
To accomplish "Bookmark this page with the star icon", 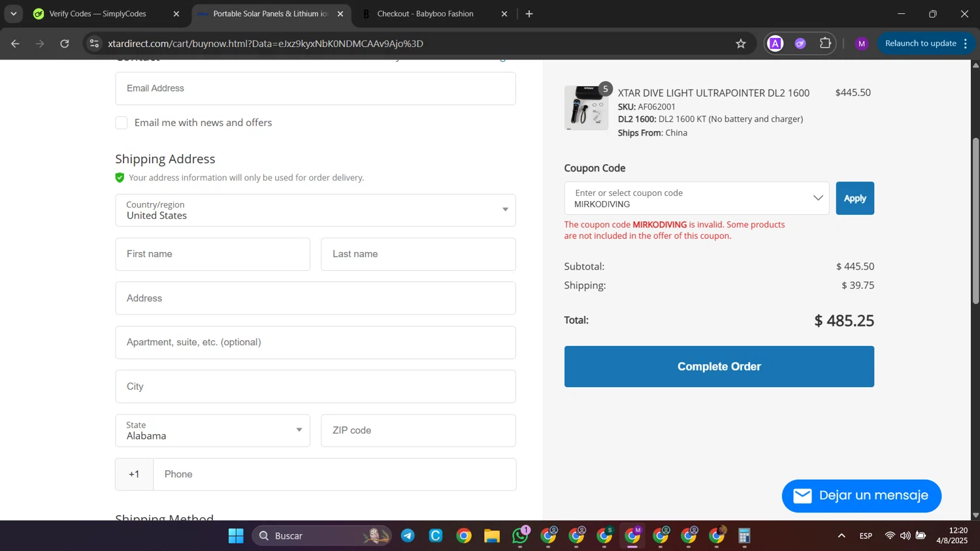I will pyautogui.click(x=740, y=44).
